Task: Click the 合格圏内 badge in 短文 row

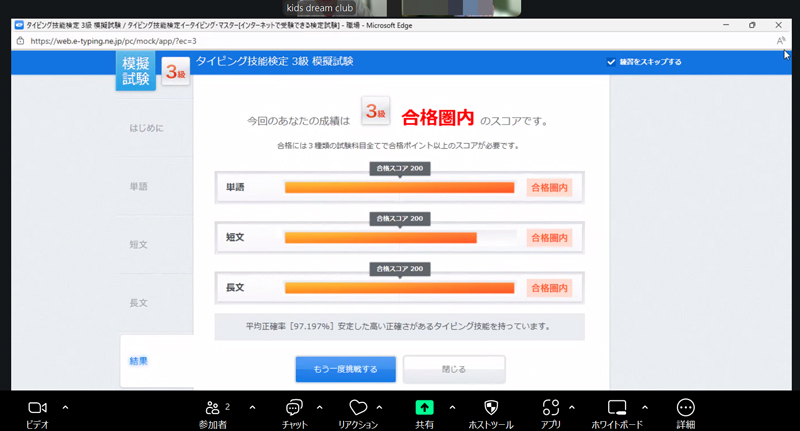Action: [549, 238]
